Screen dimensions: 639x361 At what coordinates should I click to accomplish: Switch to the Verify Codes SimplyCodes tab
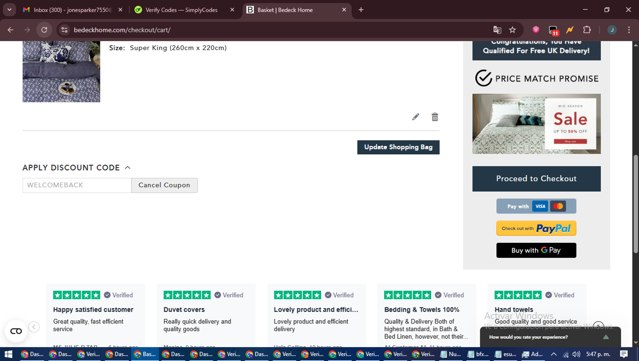(x=181, y=10)
